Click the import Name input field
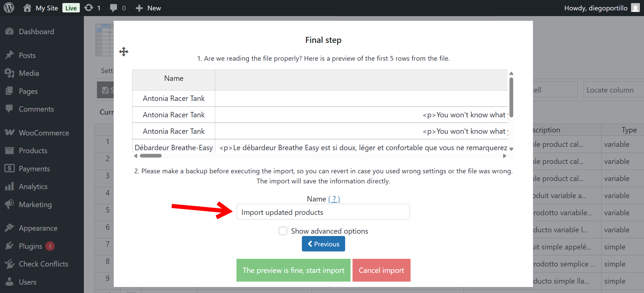The height and width of the screenshot is (293, 644). 323,212
